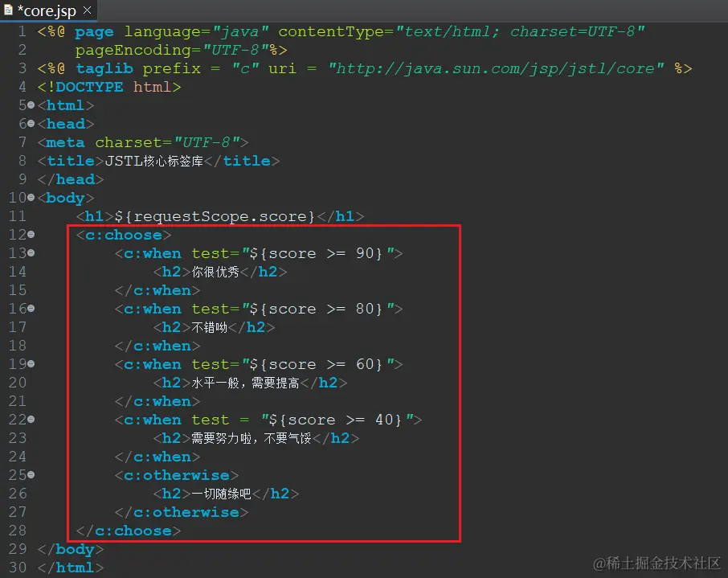Screen dimensions: 728x578
Task: Click the text "不错呦" on line 17
Action: [210, 327]
